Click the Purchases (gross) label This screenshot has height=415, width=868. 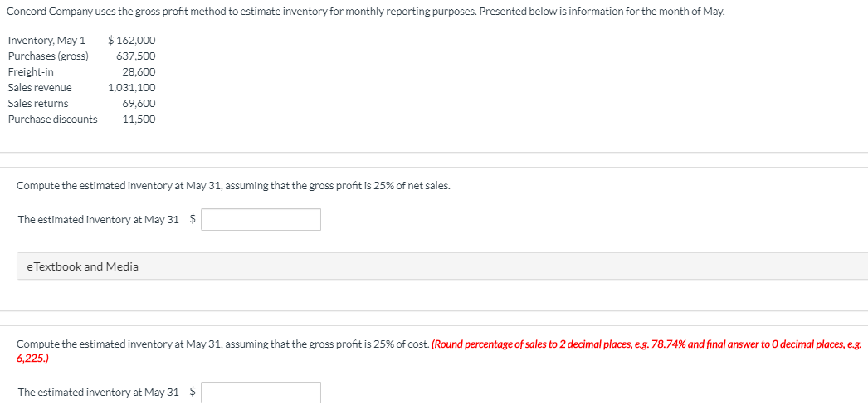pyautogui.click(x=48, y=56)
